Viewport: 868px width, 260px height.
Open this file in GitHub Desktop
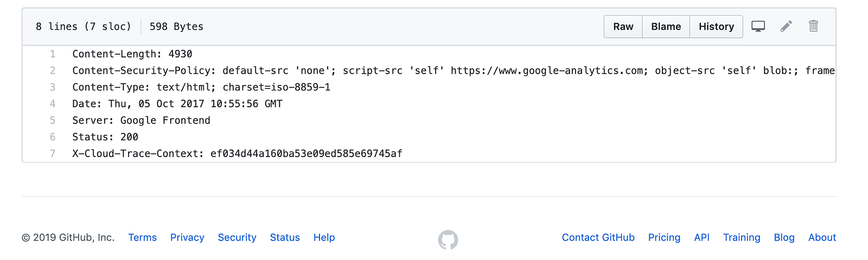tap(758, 26)
